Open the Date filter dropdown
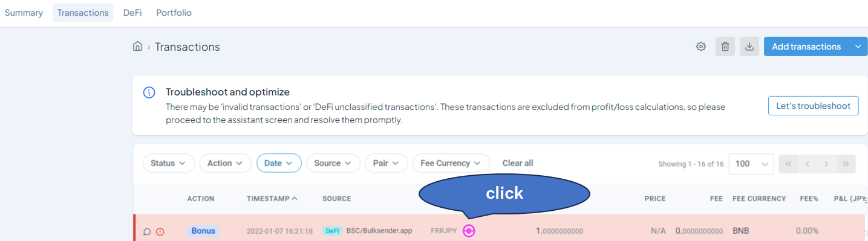 pos(279,163)
